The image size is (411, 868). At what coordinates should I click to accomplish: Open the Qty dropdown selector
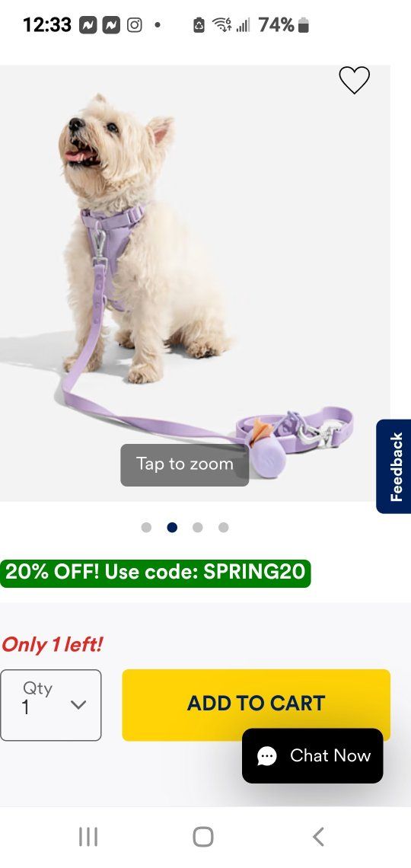[x=51, y=705]
